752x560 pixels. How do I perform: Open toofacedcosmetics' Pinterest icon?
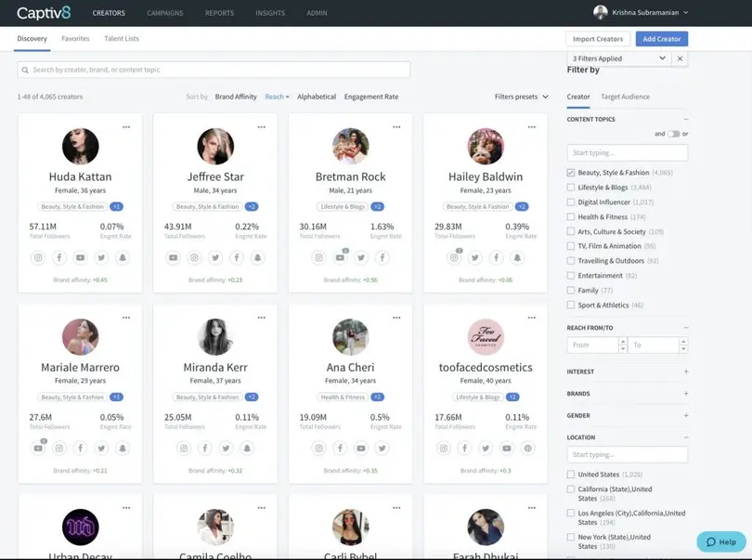[x=528, y=448]
